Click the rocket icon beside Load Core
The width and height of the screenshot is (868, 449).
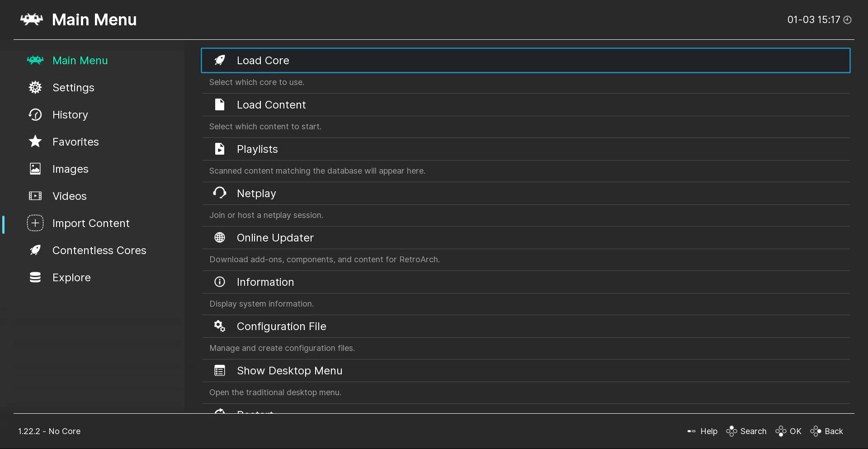220,60
